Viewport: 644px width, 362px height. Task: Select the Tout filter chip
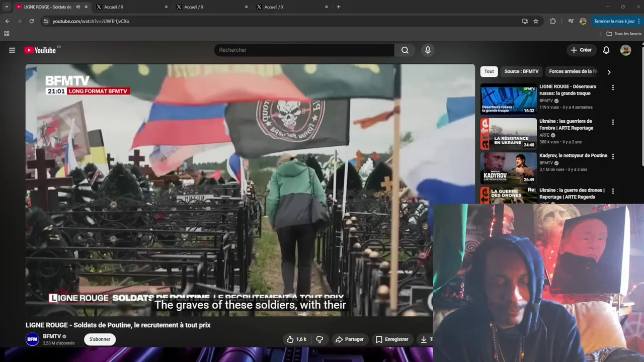tap(489, 71)
